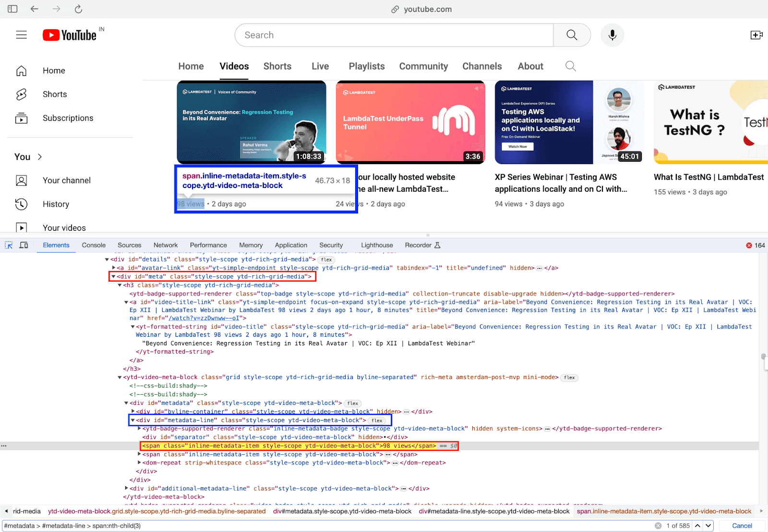Expand the additional-metadata-line div node
Image resolution: width=768 pixels, height=532 pixels.
point(126,488)
